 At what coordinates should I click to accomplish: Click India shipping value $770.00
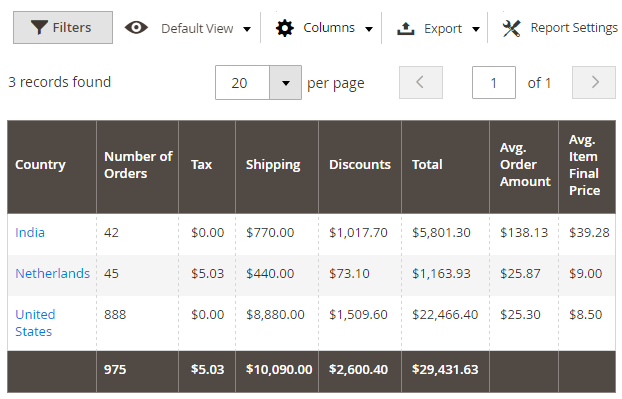coord(270,232)
